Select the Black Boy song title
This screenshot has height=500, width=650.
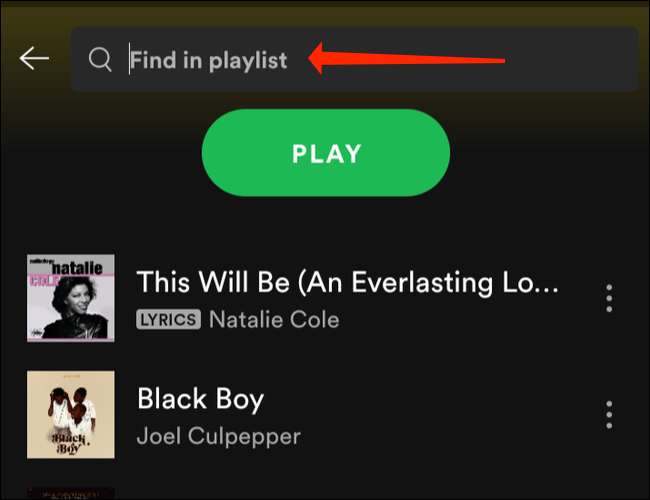[x=201, y=399]
